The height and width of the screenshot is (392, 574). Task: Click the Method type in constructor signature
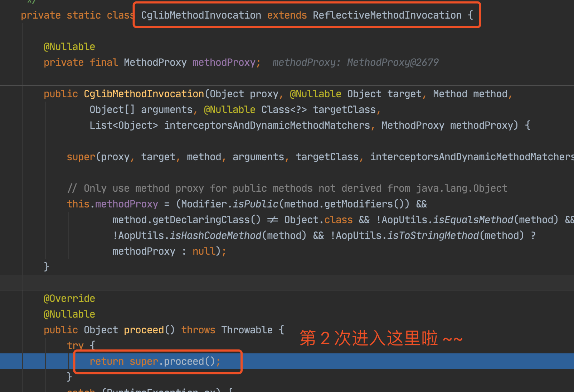(x=450, y=94)
